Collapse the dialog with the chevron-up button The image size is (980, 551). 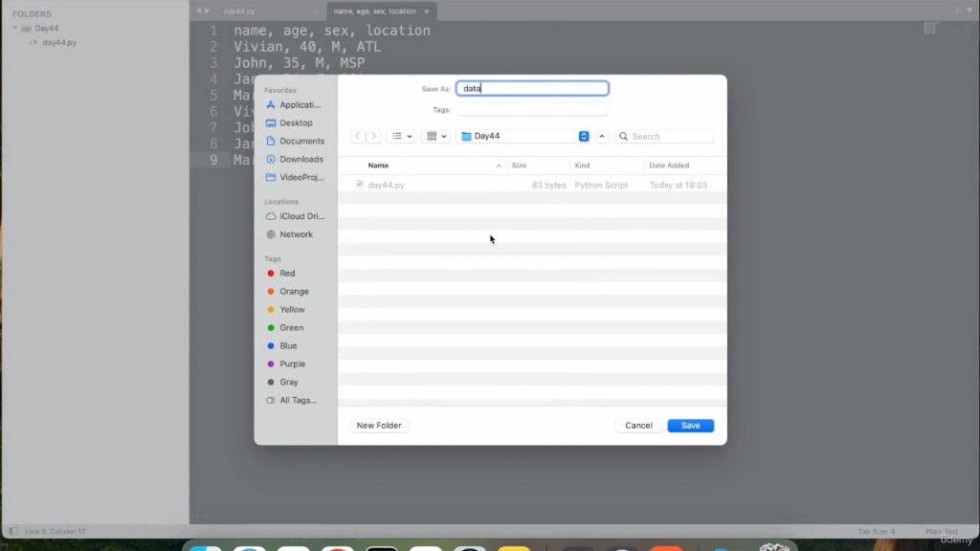pyautogui.click(x=602, y=136)
